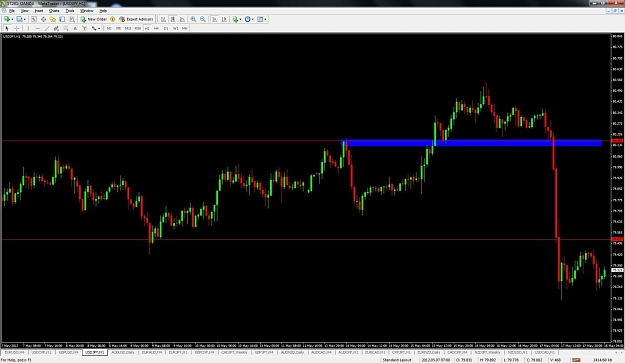Click the Standard layout status bar entry
The image size is (625, 363).
397,360
